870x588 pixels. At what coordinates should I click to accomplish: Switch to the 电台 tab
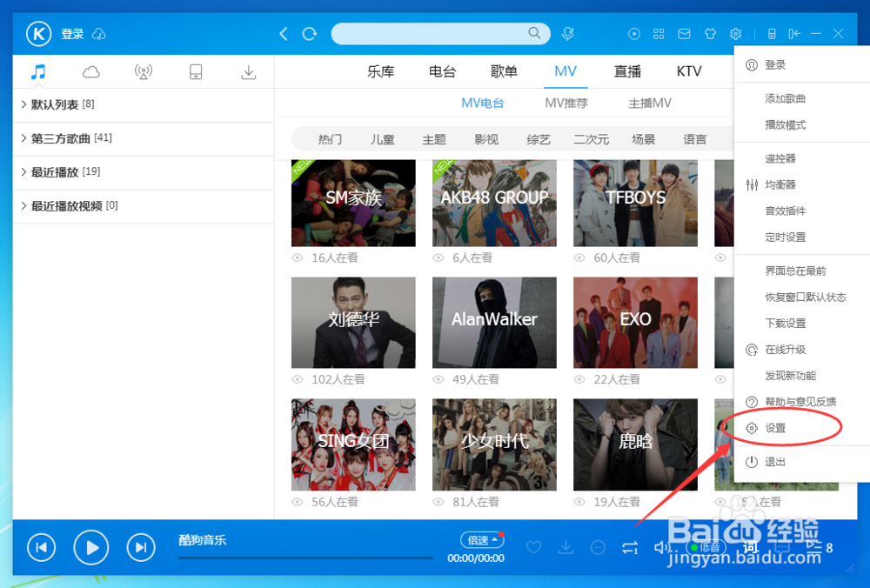tap(442, 72)
